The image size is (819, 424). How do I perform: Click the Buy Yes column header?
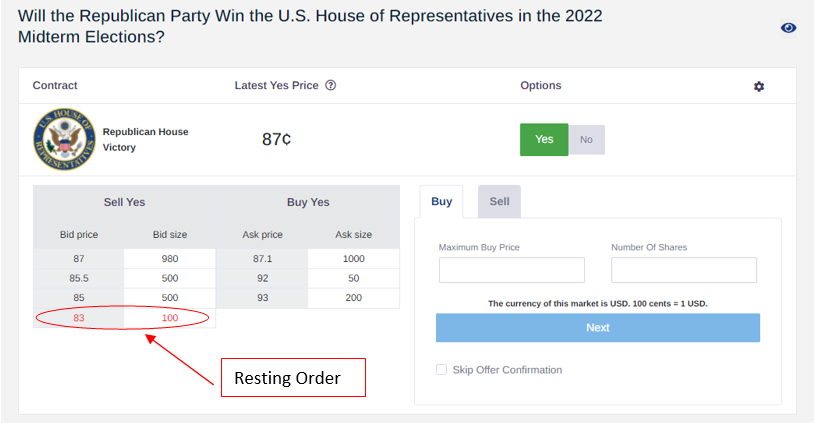(x=308, y=202)
